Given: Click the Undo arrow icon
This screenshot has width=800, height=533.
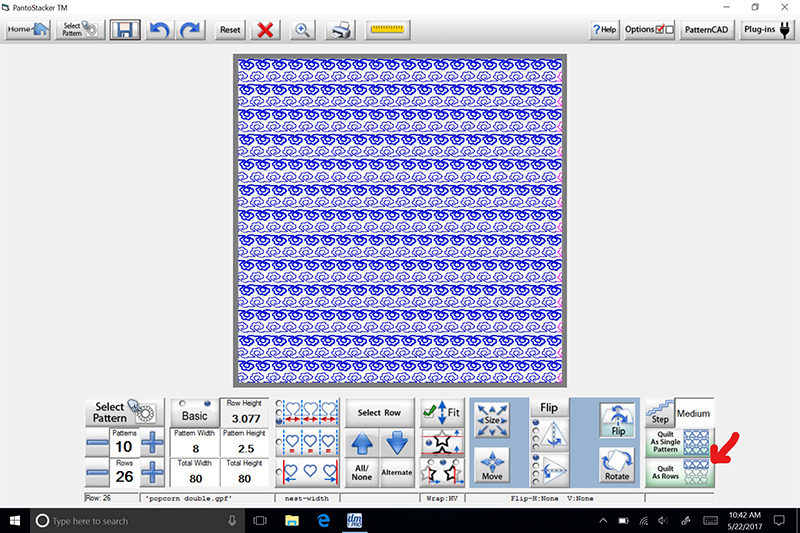Looking at the screenshot, I should [158, 29].
